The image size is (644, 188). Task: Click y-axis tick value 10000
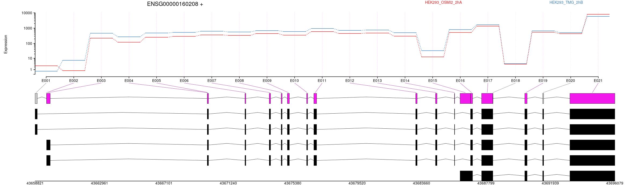[x=27, y=13]
